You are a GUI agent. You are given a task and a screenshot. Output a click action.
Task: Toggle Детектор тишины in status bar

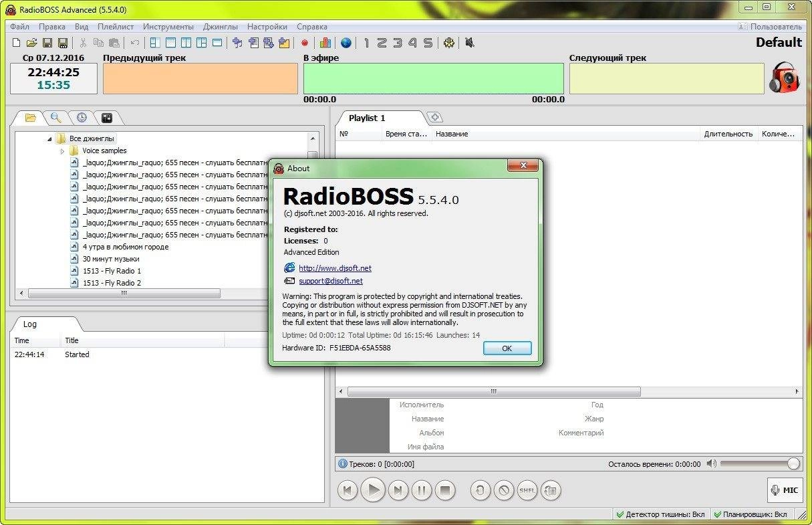(x=662, y=514)
